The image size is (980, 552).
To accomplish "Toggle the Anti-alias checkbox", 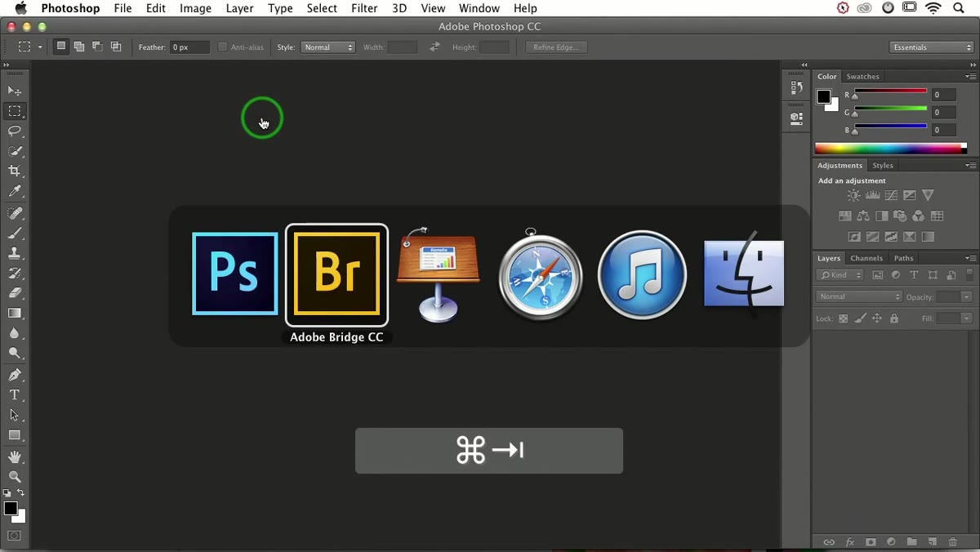I will [222, 47].
